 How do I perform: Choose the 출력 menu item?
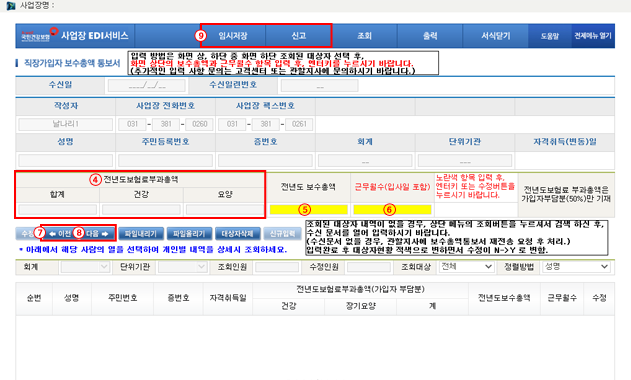point(430,36)
